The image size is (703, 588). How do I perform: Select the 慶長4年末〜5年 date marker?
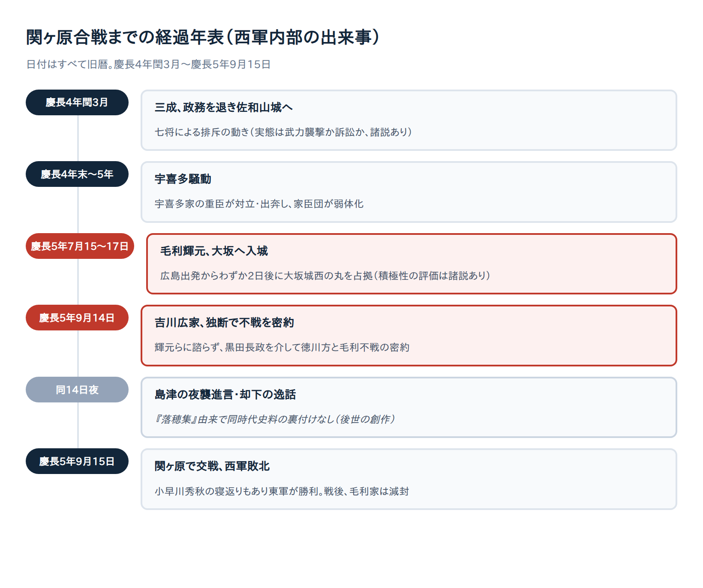[77, 174]
